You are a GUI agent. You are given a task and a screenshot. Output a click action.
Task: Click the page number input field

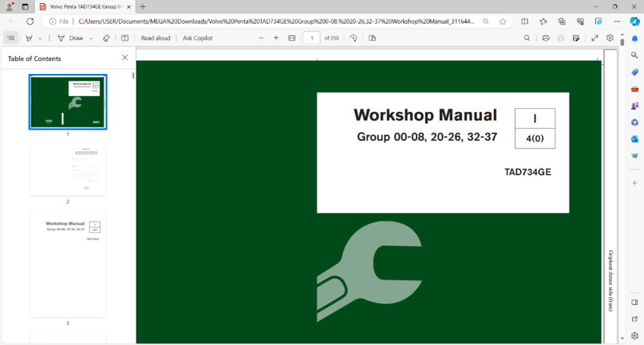[x=312, y=38]
